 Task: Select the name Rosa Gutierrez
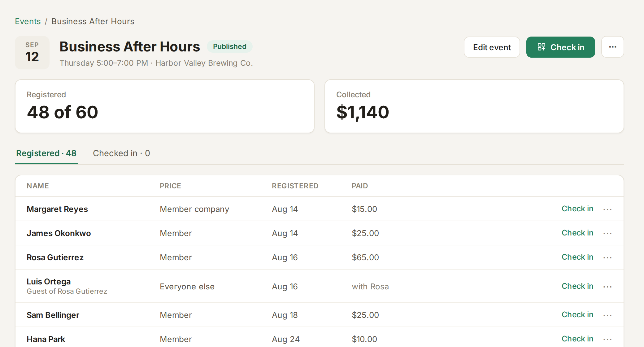[x=55, y=257]
